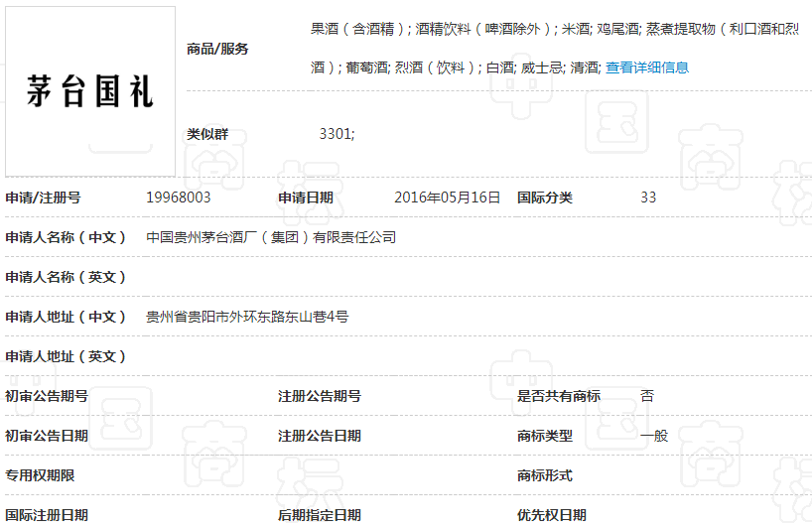The image size is (812, 528).
Task: Click the 商品/服务 label
Action: pyautogui.click(x=217, y=49)
